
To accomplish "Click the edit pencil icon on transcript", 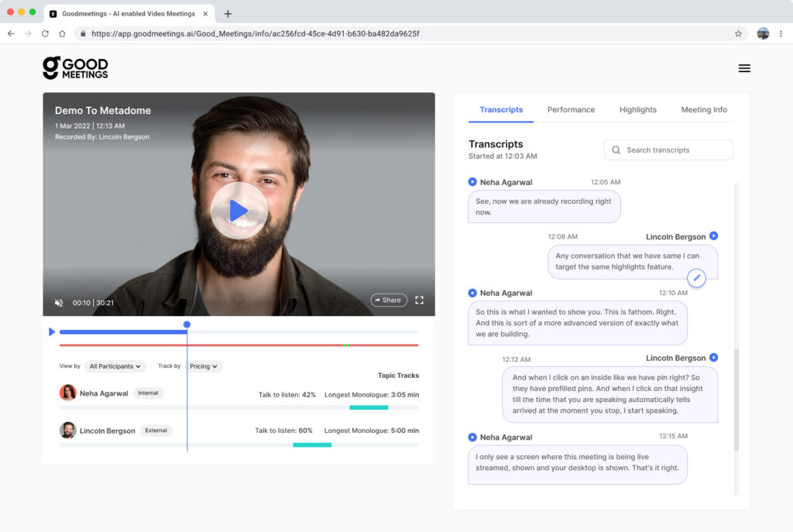I will pos(696,278).
